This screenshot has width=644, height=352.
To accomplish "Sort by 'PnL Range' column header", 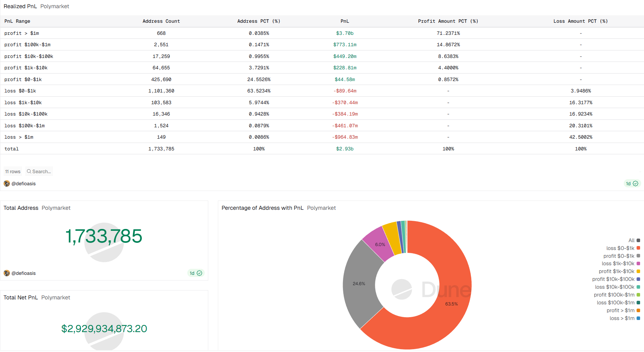I will coord(17,21).
